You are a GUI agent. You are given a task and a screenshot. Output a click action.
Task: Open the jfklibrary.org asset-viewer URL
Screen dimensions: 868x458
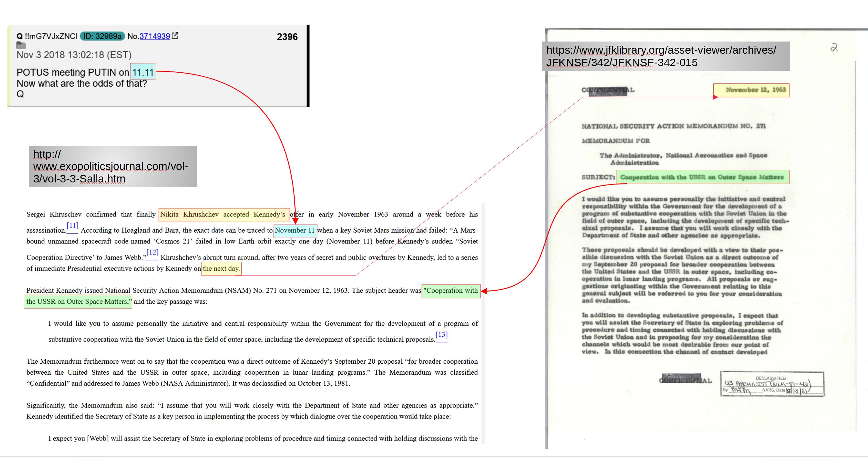666,56
